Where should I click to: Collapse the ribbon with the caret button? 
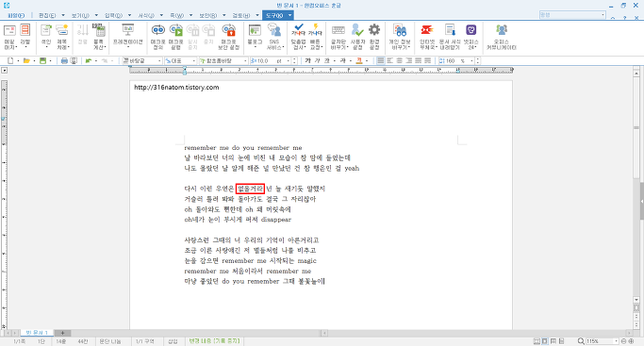point(613,18)
